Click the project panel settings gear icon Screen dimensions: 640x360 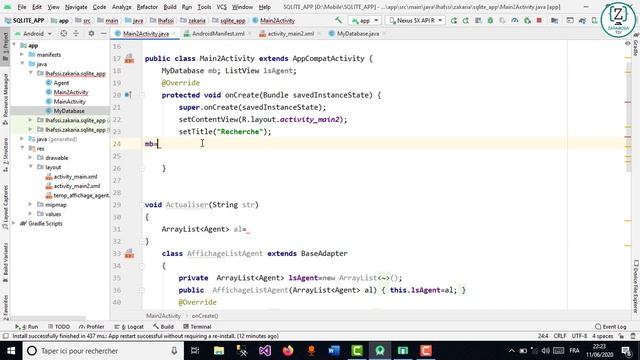click(91, 33)
